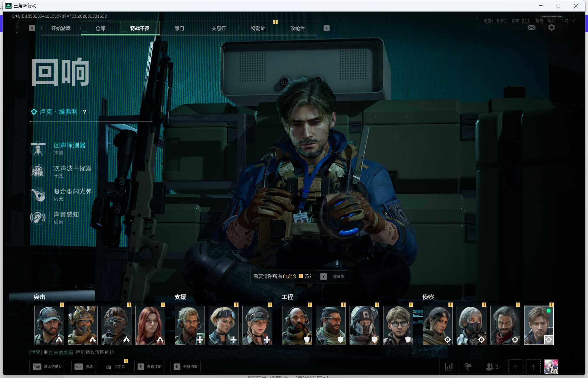Select the 工程 operator with orange glasses
Image resolution: width=588 pixels, height=378 pixels.
coord(331,325)
